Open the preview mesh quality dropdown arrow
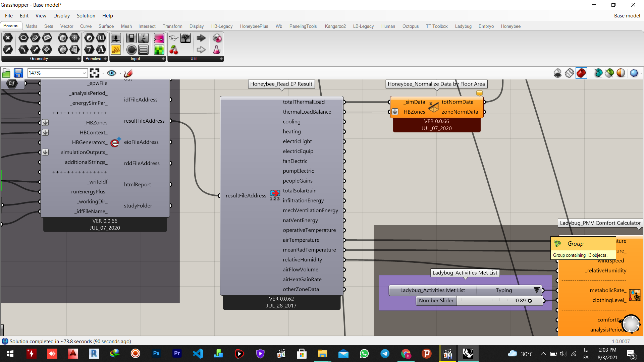The height and width of the screenshot is (362, 644). pyautogui.click(x=641, y=73)
